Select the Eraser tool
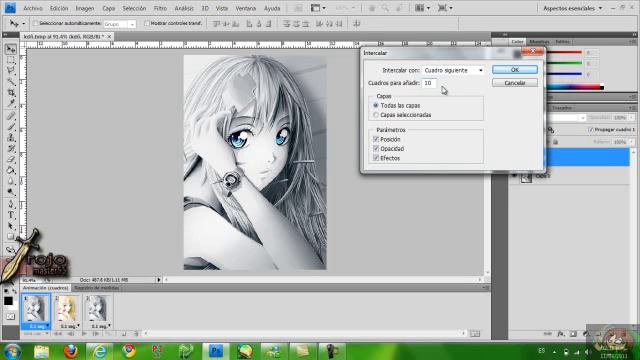Image resolution: width=640 pixels, height=360 pixels. pos(11,160)
